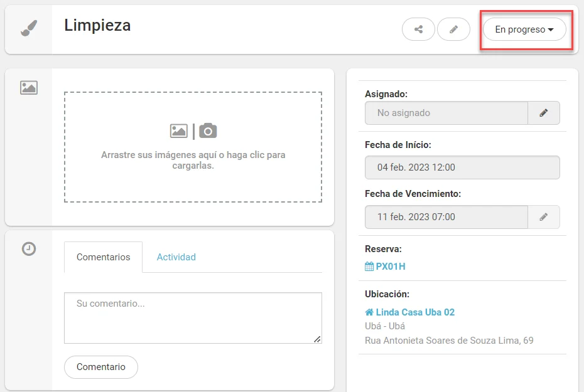Click the comment box resize handle
This screenshot has width=584, height=392.
(x=317, y=339)
